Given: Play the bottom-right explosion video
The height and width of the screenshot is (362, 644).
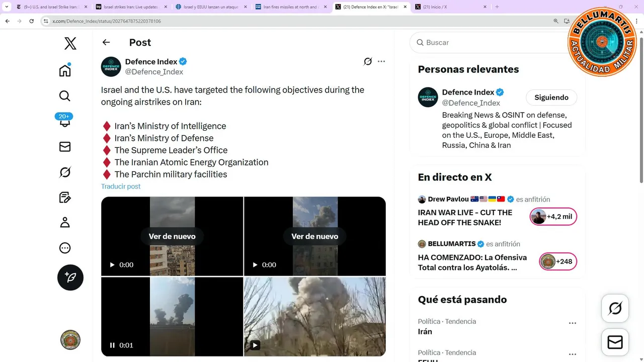Looking at the screenshot, I should point(255,345).
